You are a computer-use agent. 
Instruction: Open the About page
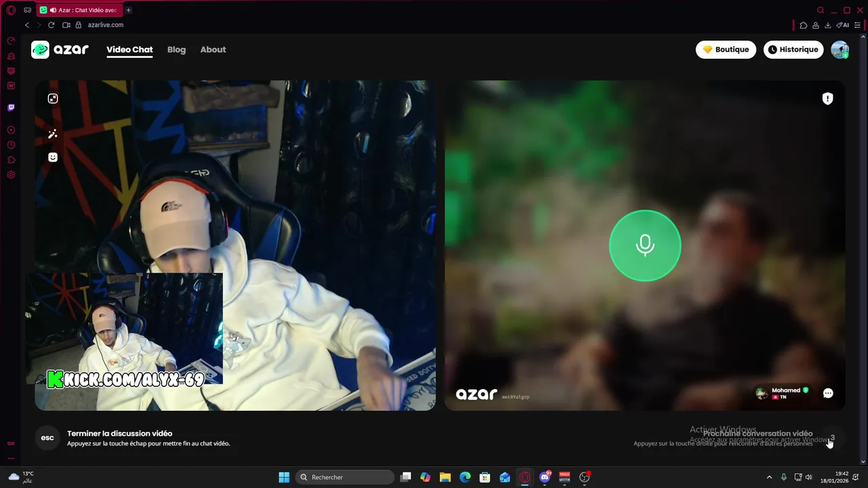[x=213, y=49]
